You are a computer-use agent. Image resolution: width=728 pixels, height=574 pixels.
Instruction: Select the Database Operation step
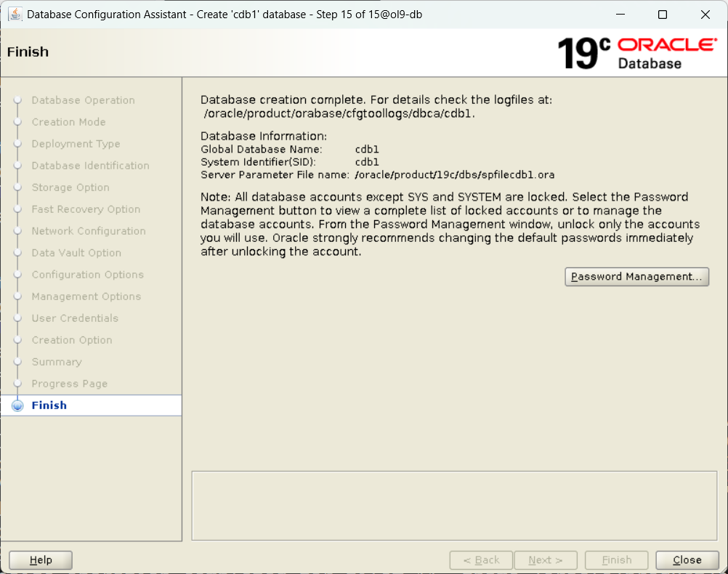83,100
